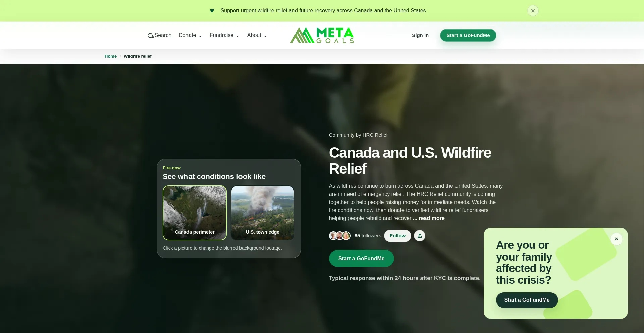Click the blurred background footage hint text
Screen dimensions: 644x333
click(222, 248)
